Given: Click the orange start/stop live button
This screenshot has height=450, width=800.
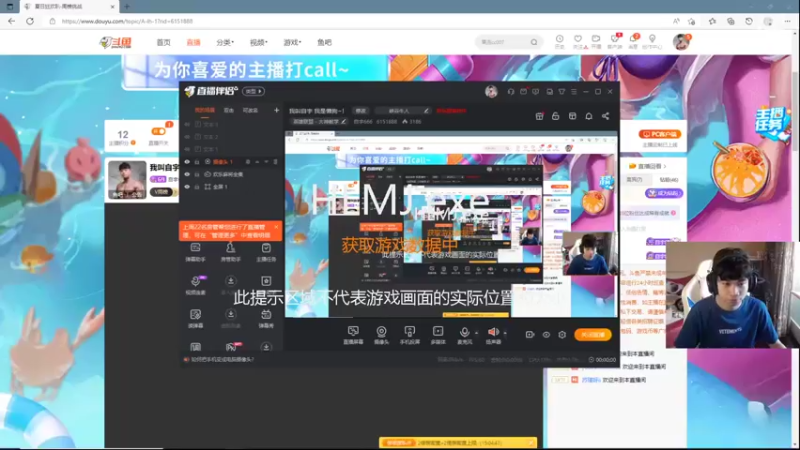Looking at the screenshot, I should coord(592,335).
